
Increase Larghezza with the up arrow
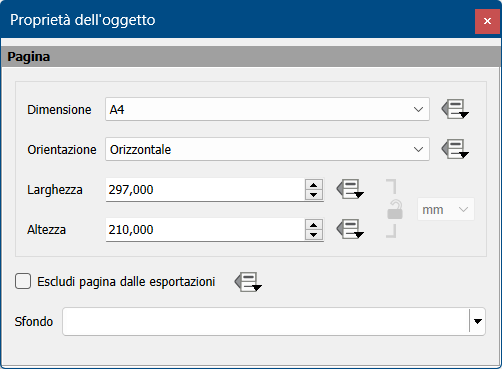click(314, 185)
